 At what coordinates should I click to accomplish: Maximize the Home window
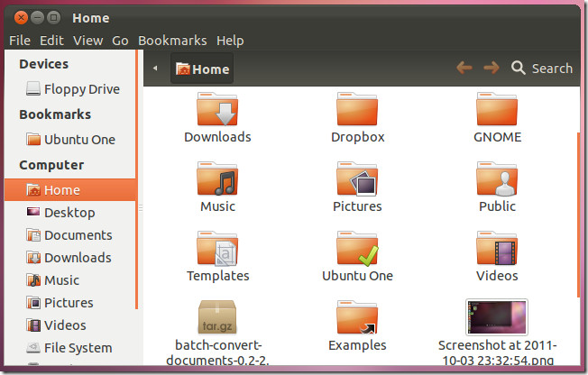tap(53, 18)
